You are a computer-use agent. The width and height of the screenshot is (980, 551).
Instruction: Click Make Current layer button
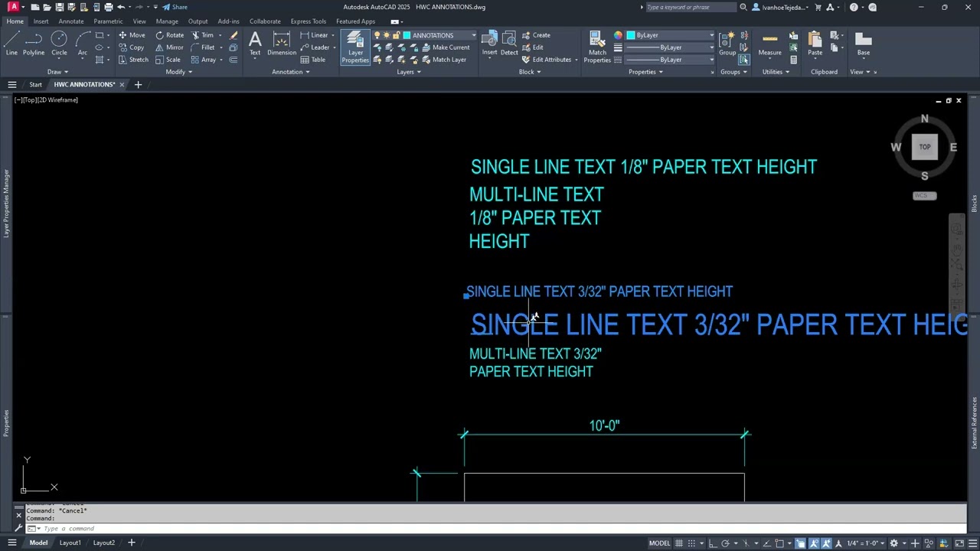[446, 47]
